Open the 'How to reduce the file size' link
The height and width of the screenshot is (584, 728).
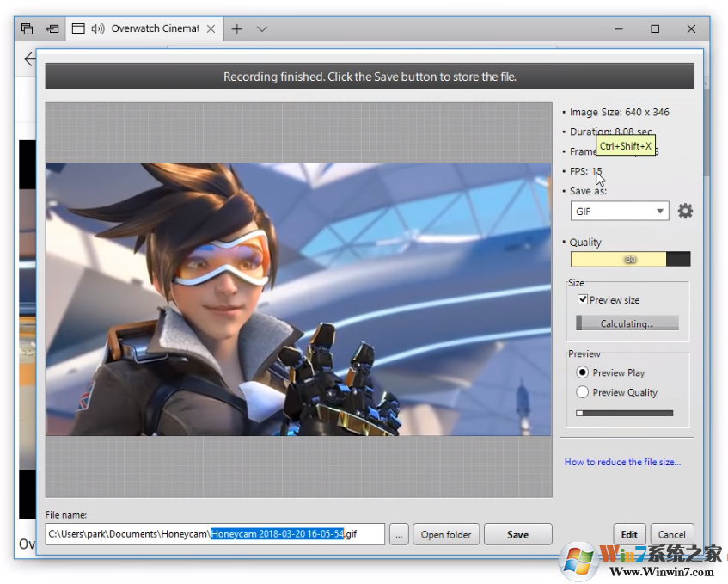(x=622, y=462)
